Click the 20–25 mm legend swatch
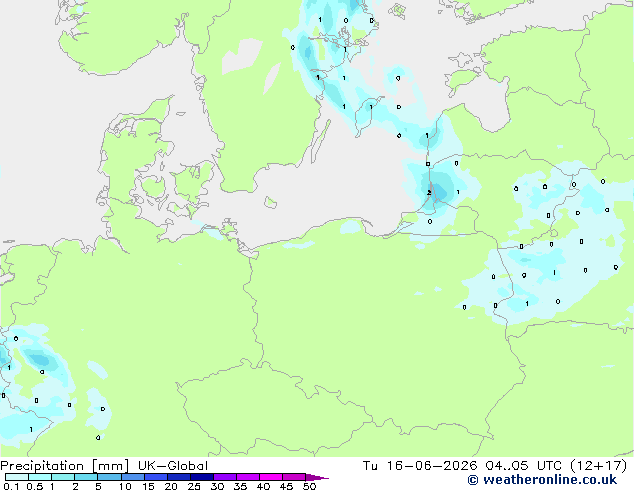The height and width of the screenshot is (490, 634). [x=178, y=477]
